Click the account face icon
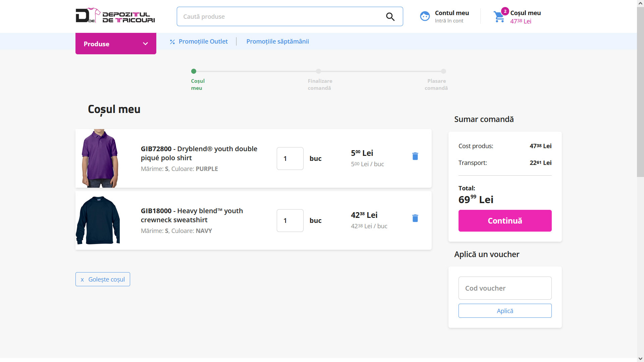 425,16
